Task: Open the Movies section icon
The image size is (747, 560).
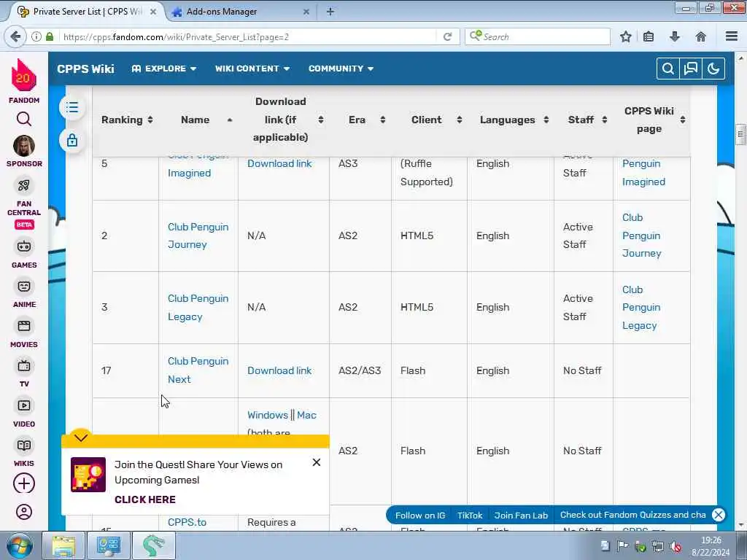Action: 24,326
